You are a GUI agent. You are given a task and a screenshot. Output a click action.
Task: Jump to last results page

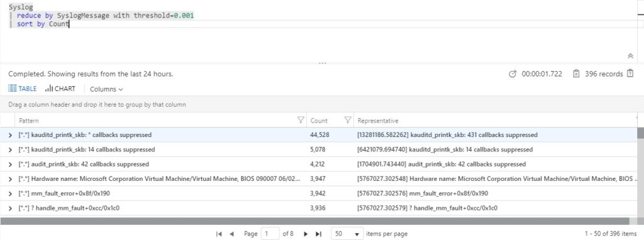[318, 234]
